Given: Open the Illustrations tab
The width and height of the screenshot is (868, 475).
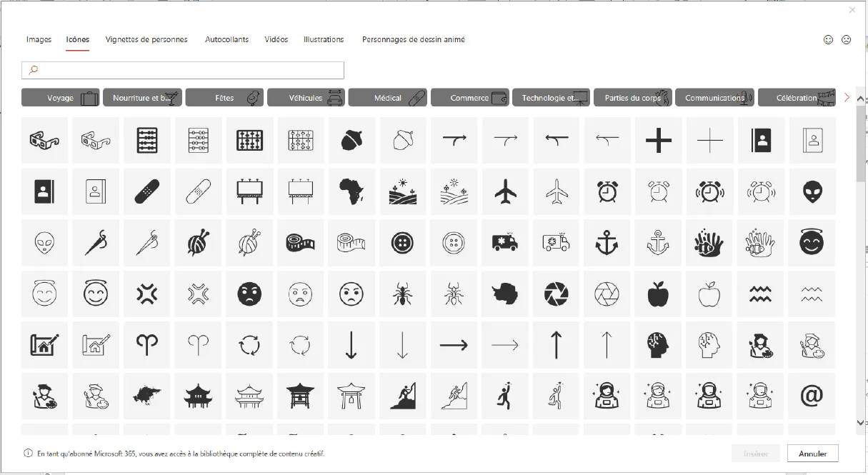Looking at the screenshot, I should pyautogui.click(x=324, y=39).
